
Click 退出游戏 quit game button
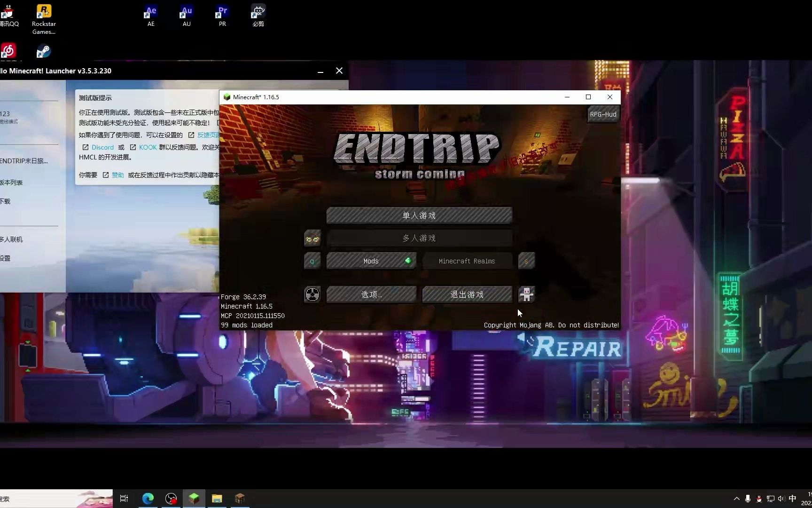467,294
